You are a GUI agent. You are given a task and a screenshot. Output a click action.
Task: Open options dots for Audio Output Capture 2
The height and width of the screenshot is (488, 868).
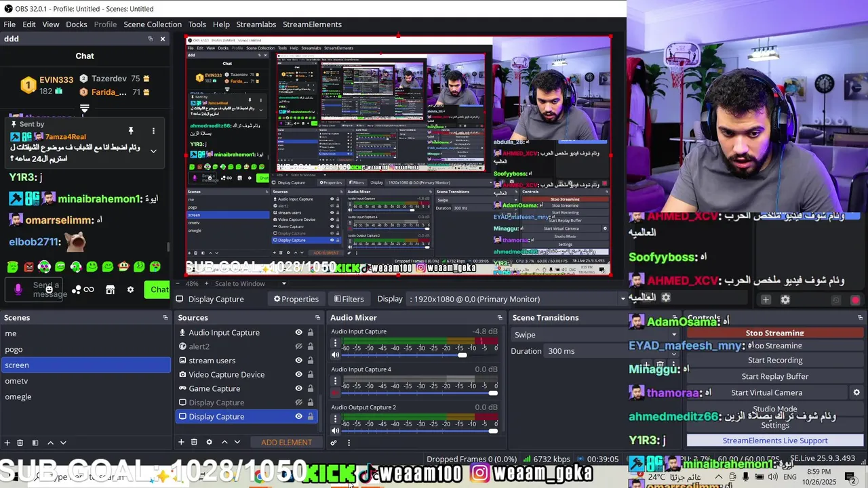coord(335,420)
